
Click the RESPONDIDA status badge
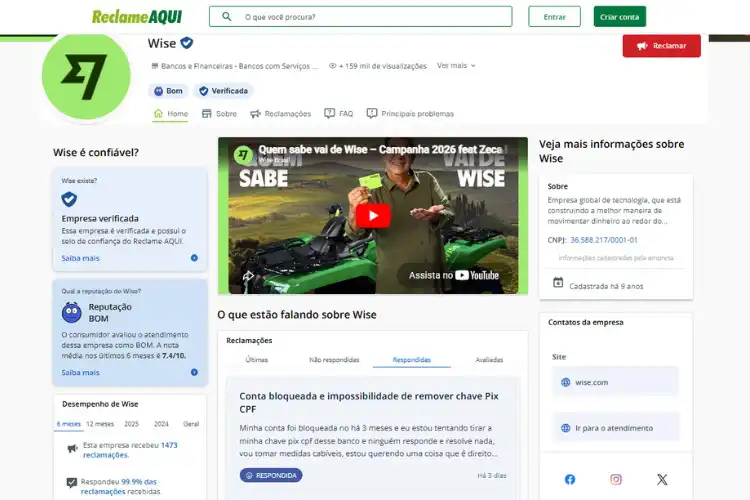pos(271,475)
